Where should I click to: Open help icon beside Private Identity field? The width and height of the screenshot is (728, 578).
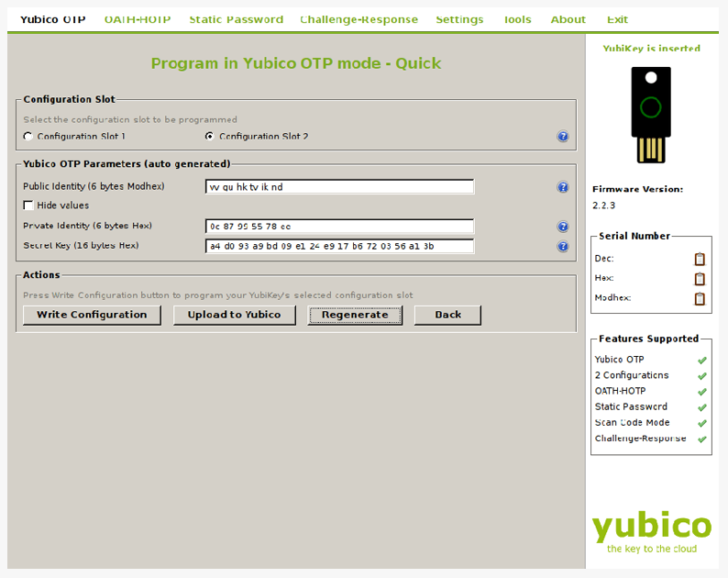pyautogui.click(x=563, y=227)
